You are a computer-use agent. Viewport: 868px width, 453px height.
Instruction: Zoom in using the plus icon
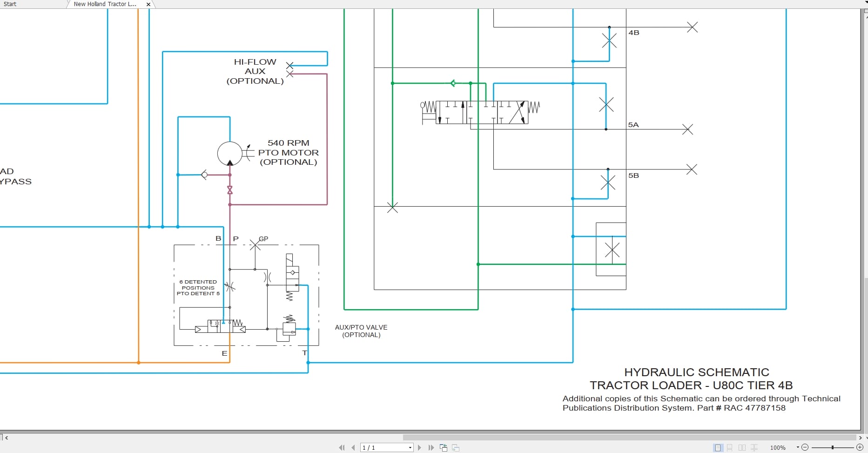(860, 447)
